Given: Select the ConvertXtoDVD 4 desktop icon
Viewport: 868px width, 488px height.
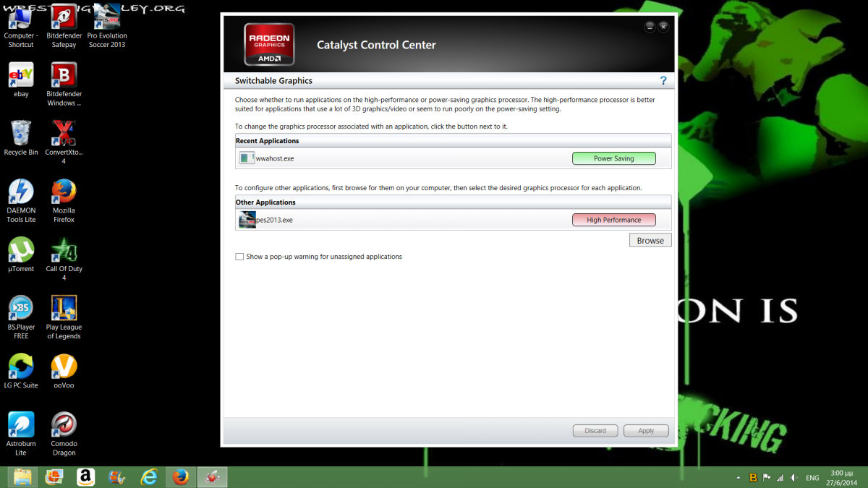Looking at the screenshot, I should coord(64,142).
